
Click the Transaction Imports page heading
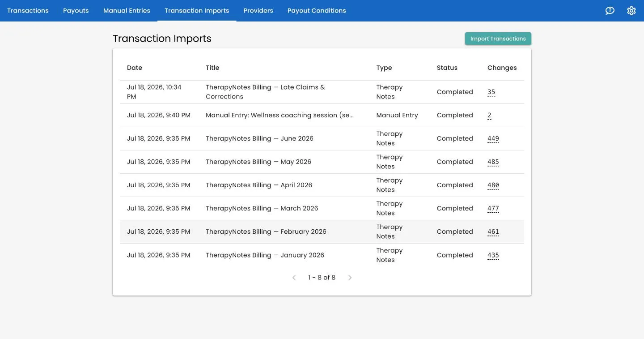[x=162, y=39]
